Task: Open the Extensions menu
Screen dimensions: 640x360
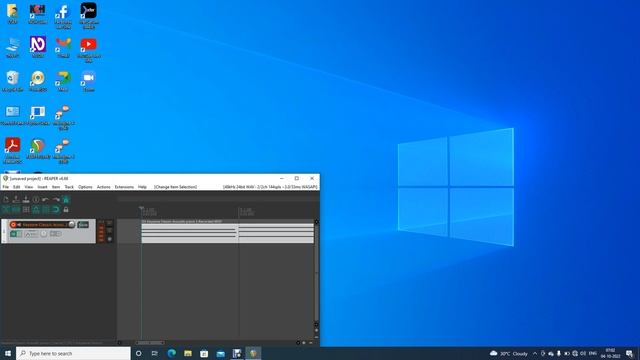Action: pos(124,187)
